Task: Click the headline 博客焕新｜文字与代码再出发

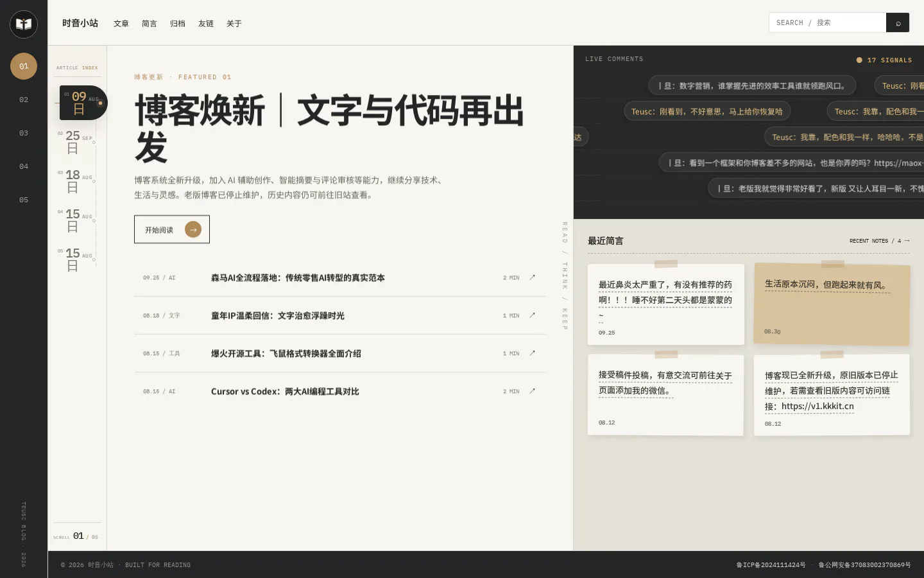Action: point(329,128)
